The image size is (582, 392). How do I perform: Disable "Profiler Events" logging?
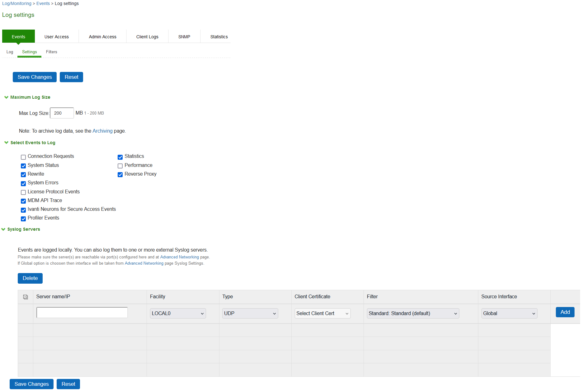click(23, 219)
